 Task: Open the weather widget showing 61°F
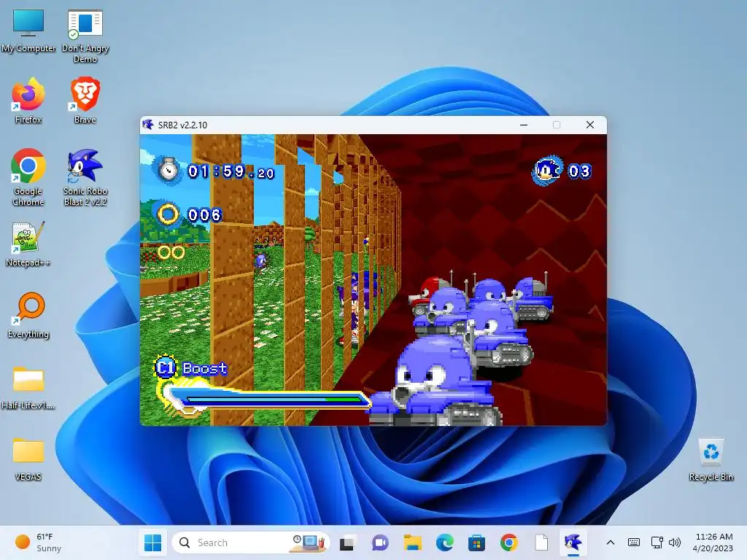click(x=38, y=542)
